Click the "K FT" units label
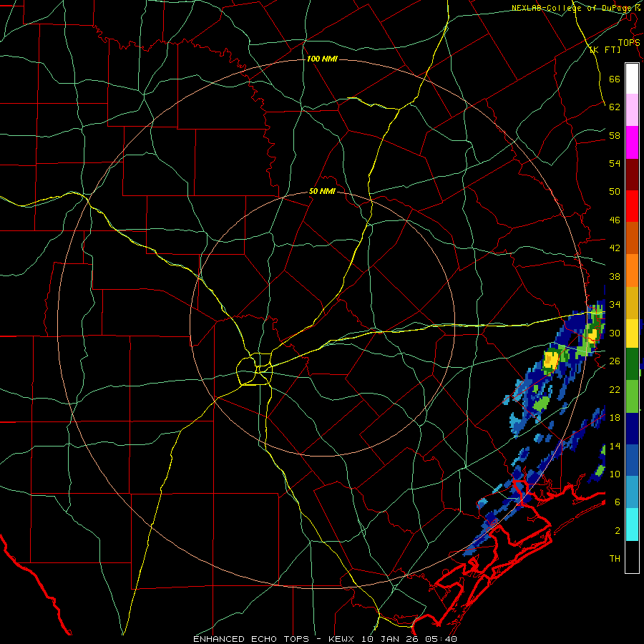644x644 pixels. click(x=605, y=50)
